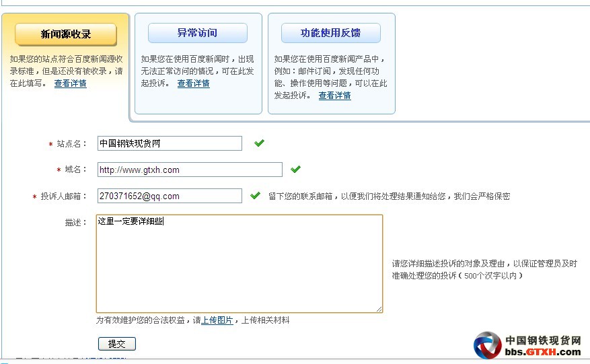Viewport: 590px width, 364px height.
Task: Focus the 站点名 input field
Action: point(170,143)
